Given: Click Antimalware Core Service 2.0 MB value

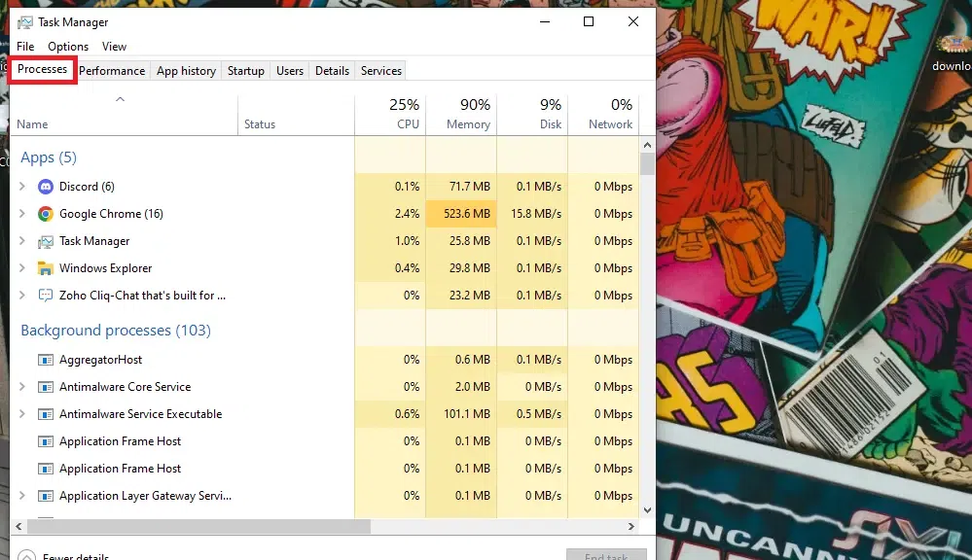Looking at the screenshot, I should [472, 387].
